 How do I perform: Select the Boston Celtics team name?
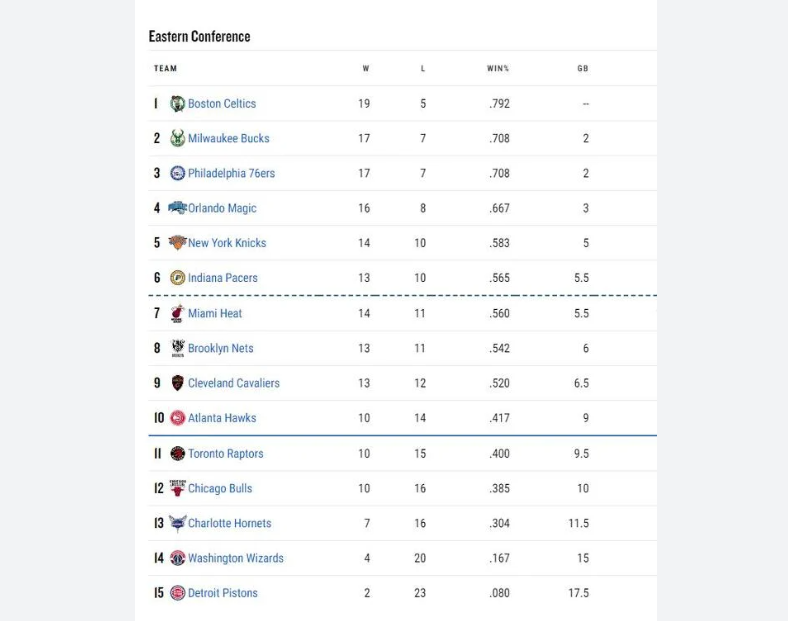(x=222, y=103)
